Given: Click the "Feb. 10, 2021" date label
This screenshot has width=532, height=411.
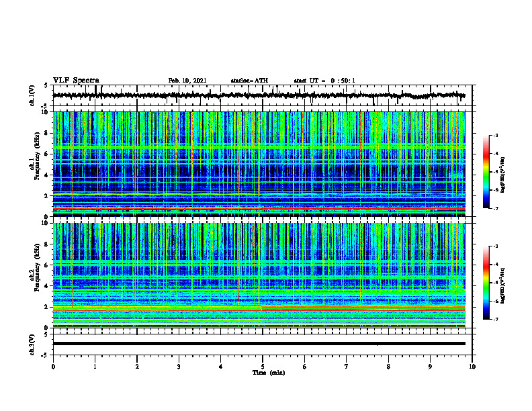Looking at the screenshot, I should [187, 81].
